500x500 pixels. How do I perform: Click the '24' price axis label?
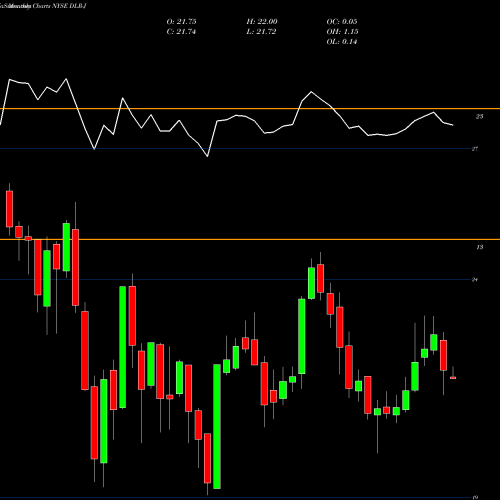click(x=475, y=280)
